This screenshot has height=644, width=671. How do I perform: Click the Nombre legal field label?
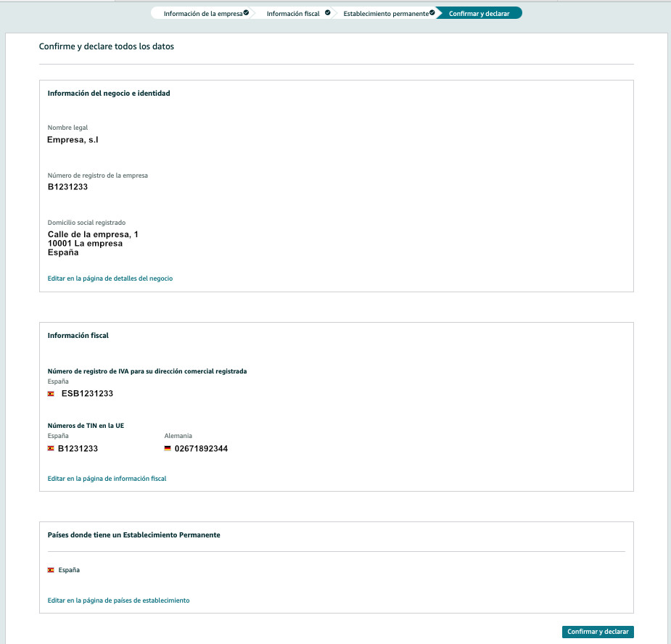67,128
